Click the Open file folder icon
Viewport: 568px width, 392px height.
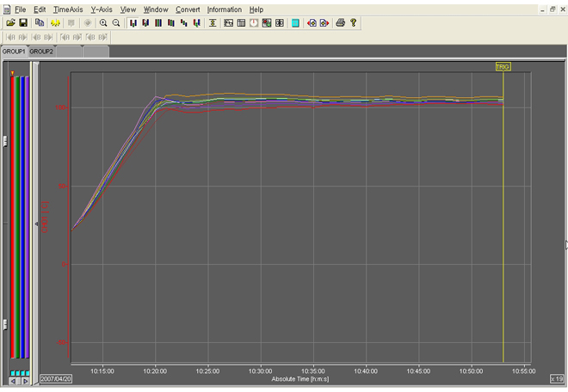[10, 23]
